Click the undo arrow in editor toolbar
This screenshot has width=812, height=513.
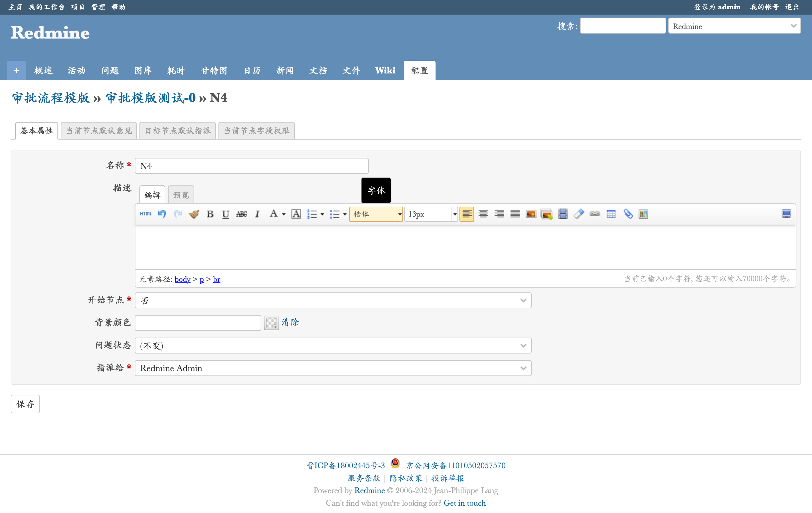point(162,214)
